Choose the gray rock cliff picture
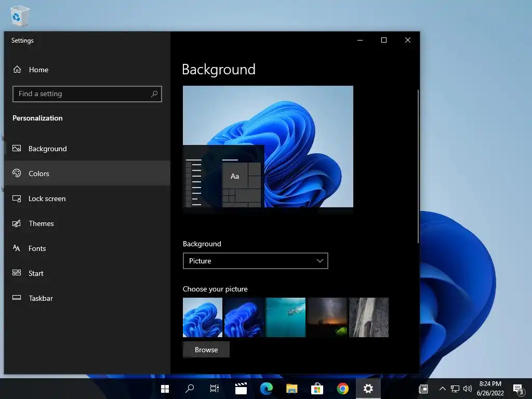The height and width of the screenshot is (399, 532). [369, 317]
